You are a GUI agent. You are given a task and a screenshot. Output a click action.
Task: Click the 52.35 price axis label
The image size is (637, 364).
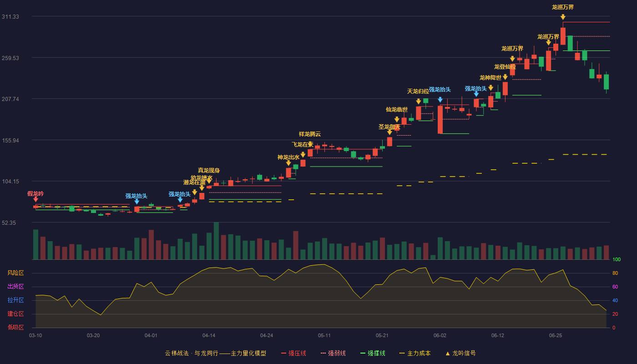pyautogui.click(x=10, y=223)
